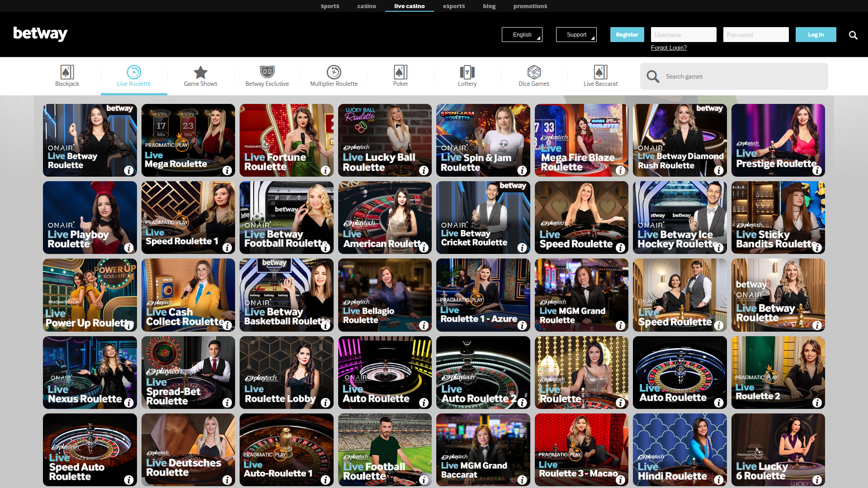The height and width of the screenshot is (488, 868).
Task: Click the Search games field
Action: tap(734, 76)
